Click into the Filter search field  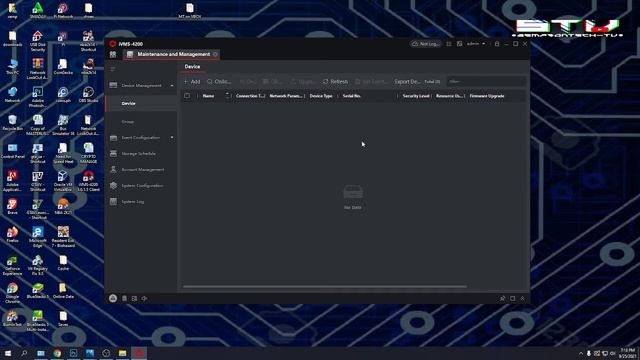click(486, 82)
